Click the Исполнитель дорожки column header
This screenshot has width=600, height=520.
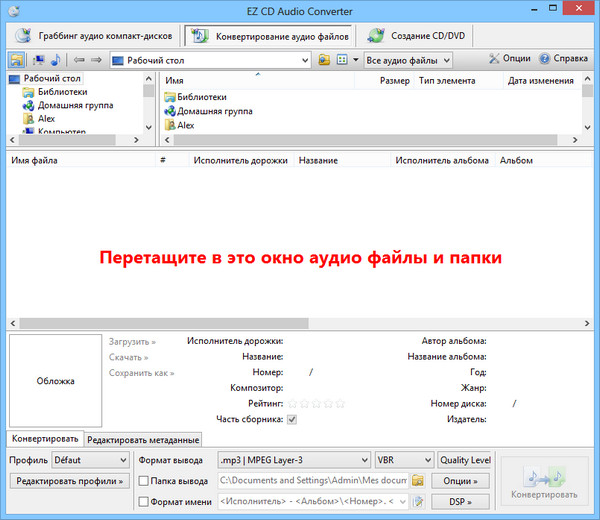pyautogui.click(x=241, y=160)
